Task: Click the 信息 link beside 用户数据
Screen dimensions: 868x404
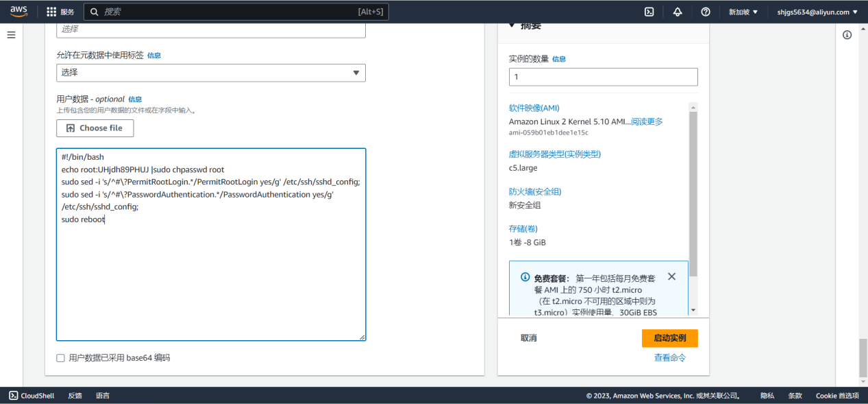Action: [x=135, y=99]
